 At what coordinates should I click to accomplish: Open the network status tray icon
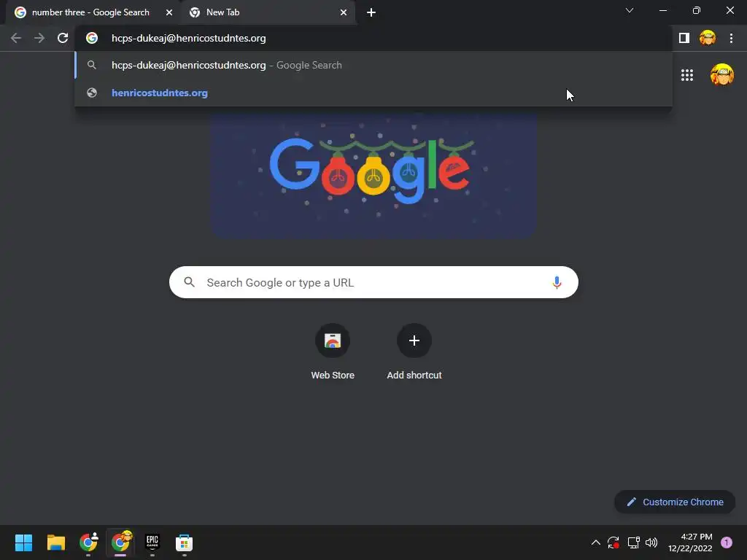point(633,542)
